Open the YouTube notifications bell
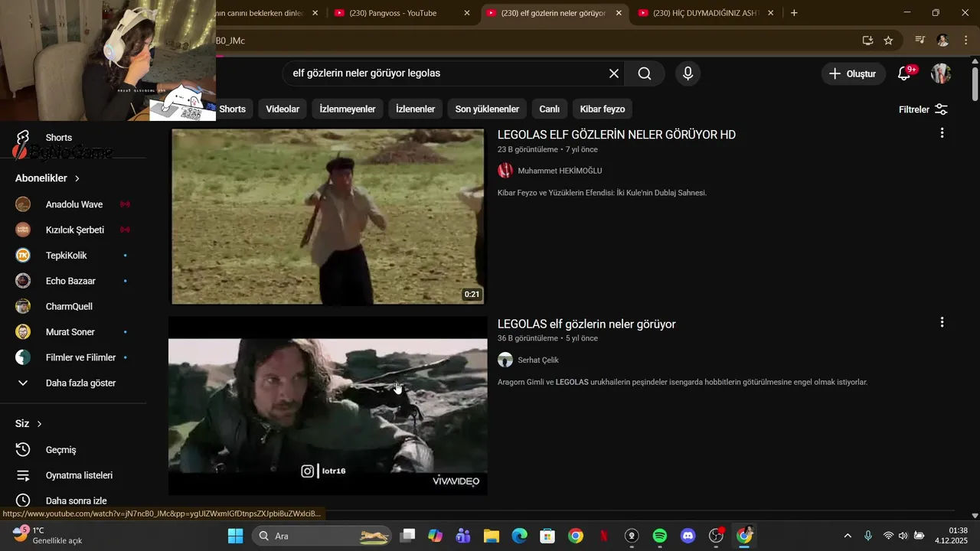 tap(904, 73)
